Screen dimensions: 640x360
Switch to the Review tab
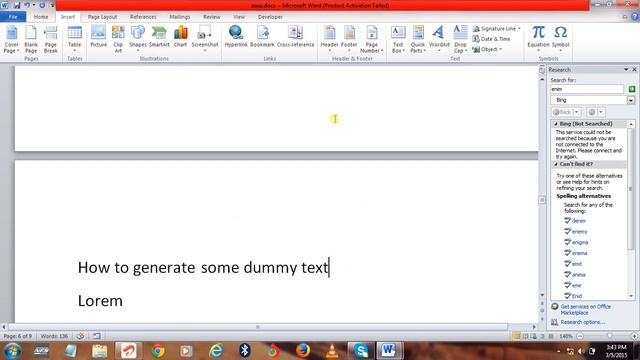tap(211, 17)
